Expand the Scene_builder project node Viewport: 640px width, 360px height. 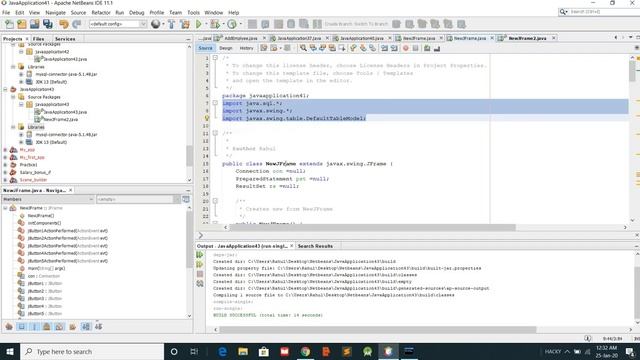click(5, 180)
